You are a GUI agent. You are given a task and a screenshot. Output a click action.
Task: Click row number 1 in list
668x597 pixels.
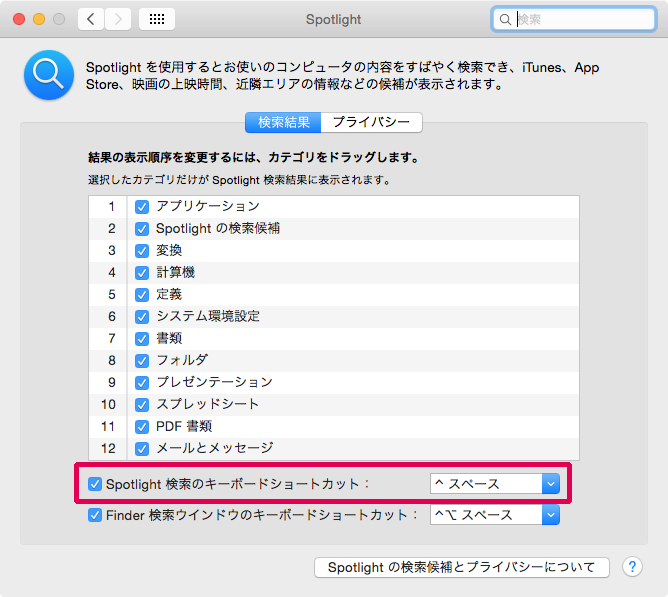click(112, 207)
